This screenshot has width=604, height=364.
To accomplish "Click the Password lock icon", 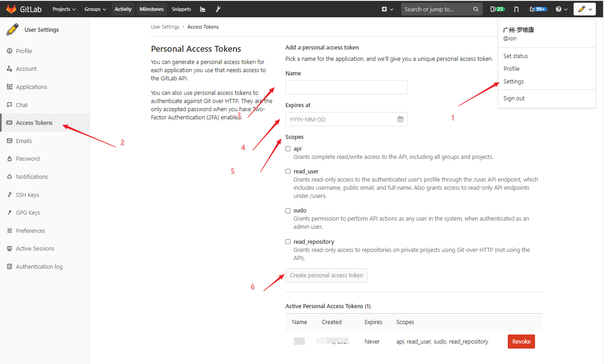I will tap(10, 159).
